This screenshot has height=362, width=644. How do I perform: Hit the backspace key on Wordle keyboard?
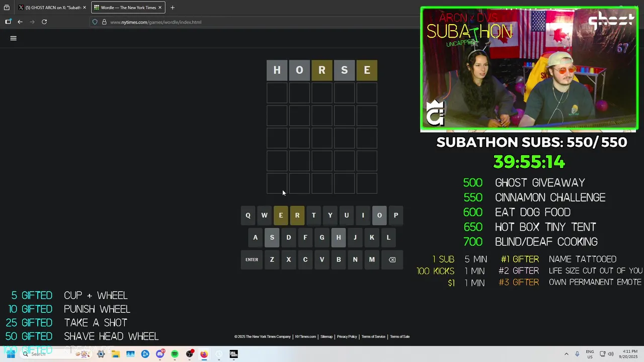[x=392, y=260]
